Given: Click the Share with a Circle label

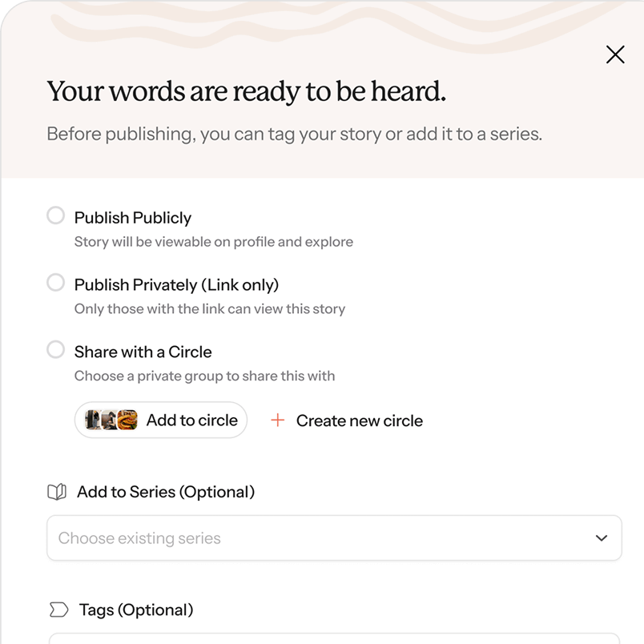Looking at the screenshot, I should pos(143,352).
